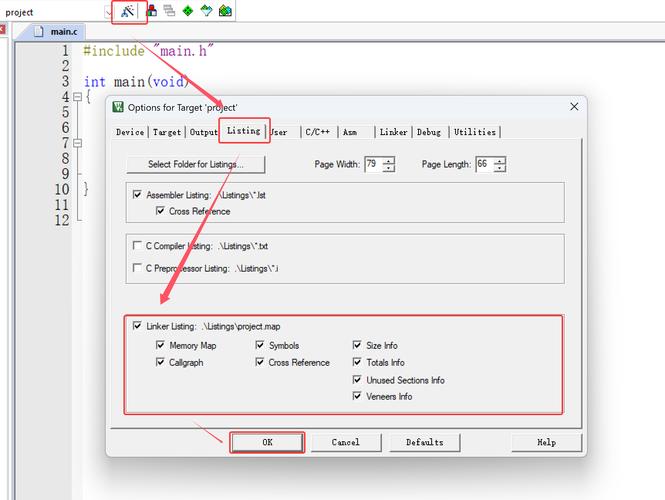This screenshot has height=500, width=665.
Task: Switch to the Linker tab
Action: (x=393, y=132)
